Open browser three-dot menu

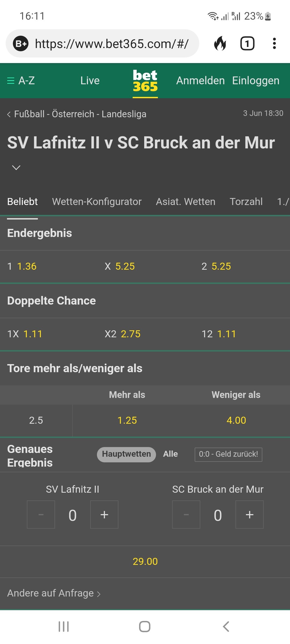(274, 43)
